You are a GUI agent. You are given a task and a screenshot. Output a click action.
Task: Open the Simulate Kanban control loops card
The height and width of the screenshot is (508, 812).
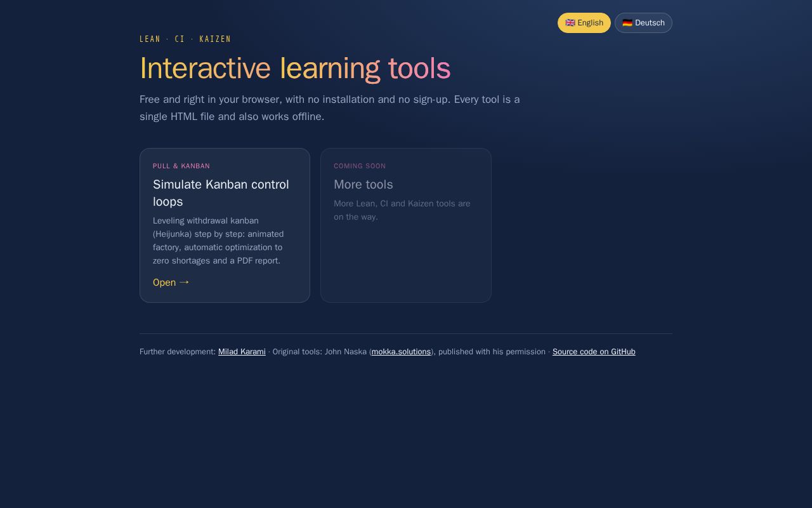point(225,225)
